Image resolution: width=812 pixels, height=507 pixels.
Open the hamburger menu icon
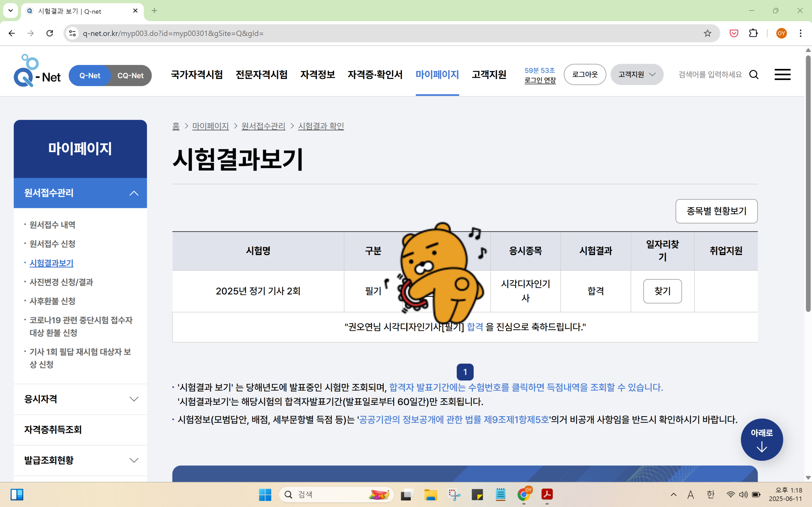point(782,74)
